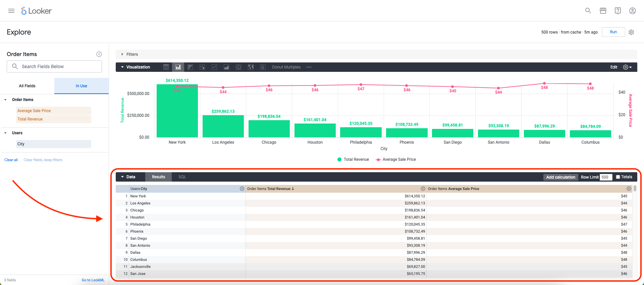This screenshot has width=644, height=285.
Task: Choose the scatterplot visualization icon
Action: tap(202, 67)
